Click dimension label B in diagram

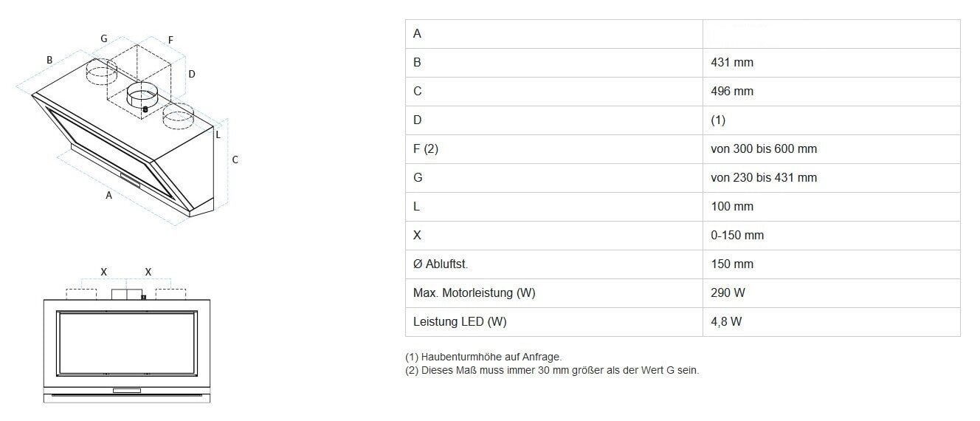[49, 60]
